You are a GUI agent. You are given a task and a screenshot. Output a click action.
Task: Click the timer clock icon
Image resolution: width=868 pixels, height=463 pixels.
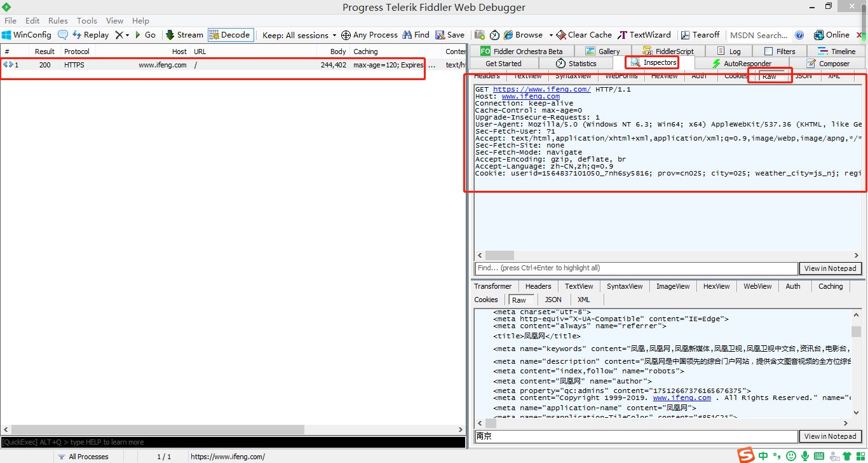(x=494, y=35)
